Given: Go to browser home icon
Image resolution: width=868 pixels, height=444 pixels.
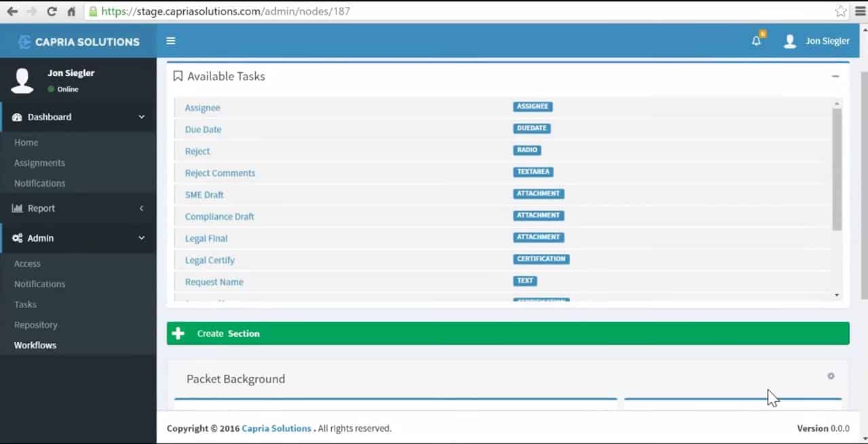Looking at the screenshot, I should (x=71, y=12).
